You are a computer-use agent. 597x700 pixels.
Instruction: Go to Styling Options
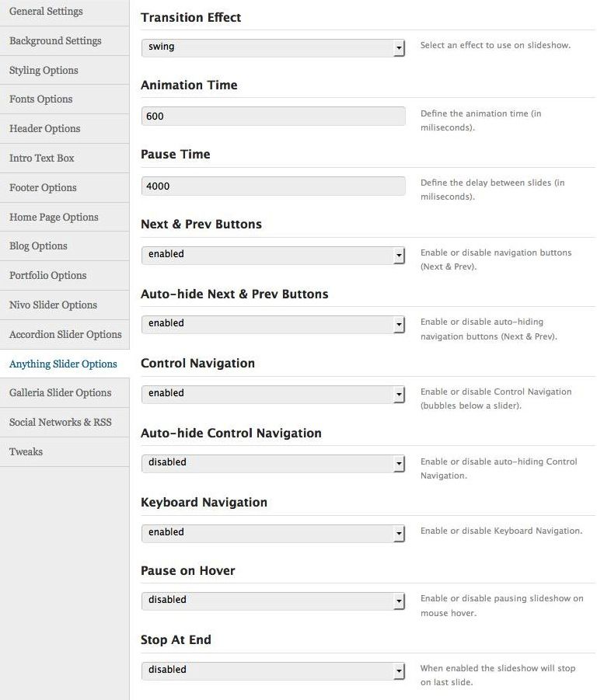click(44, 71)
